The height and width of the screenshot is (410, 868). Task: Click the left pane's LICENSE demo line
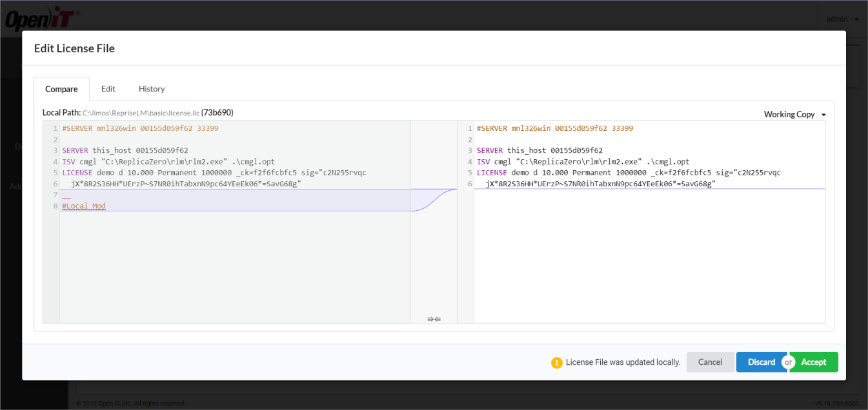tap(214, 173)
